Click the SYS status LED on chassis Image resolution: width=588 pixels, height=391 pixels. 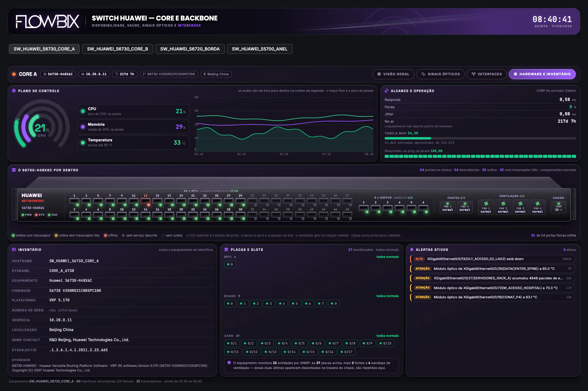coord(36,215)
